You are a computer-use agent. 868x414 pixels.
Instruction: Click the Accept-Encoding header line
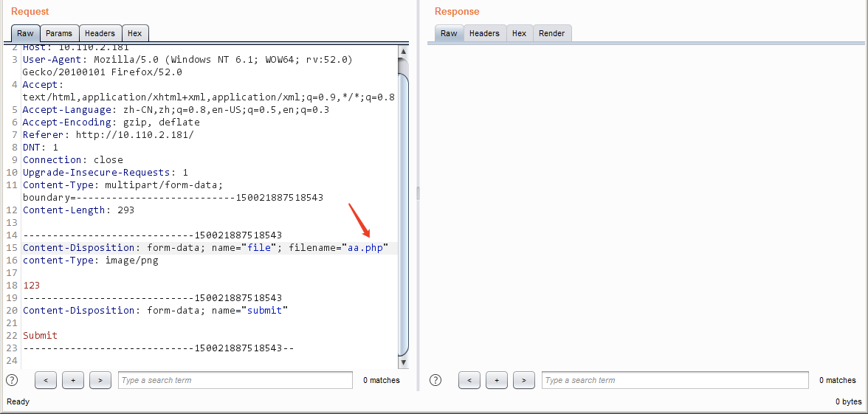tap(111, 123)
